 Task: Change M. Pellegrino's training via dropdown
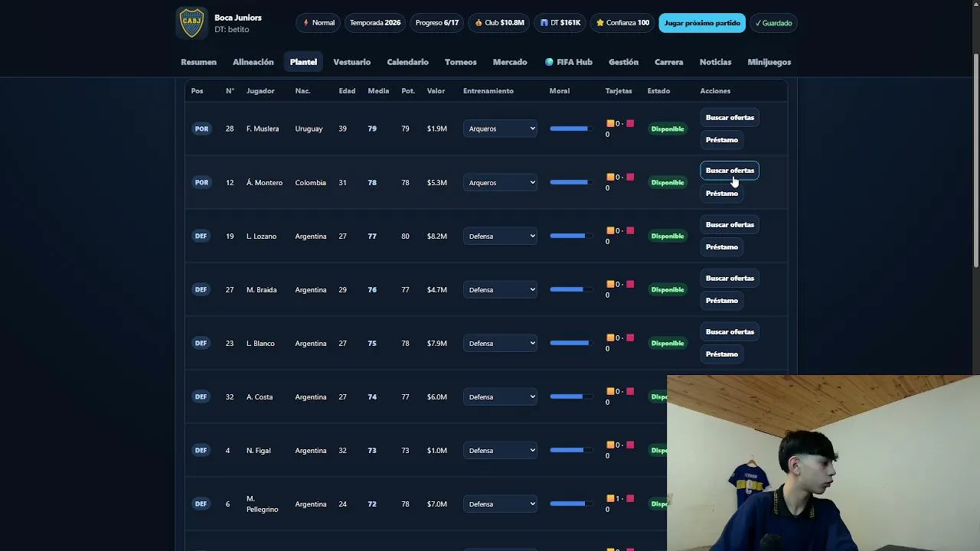click(x=500, y=504)
